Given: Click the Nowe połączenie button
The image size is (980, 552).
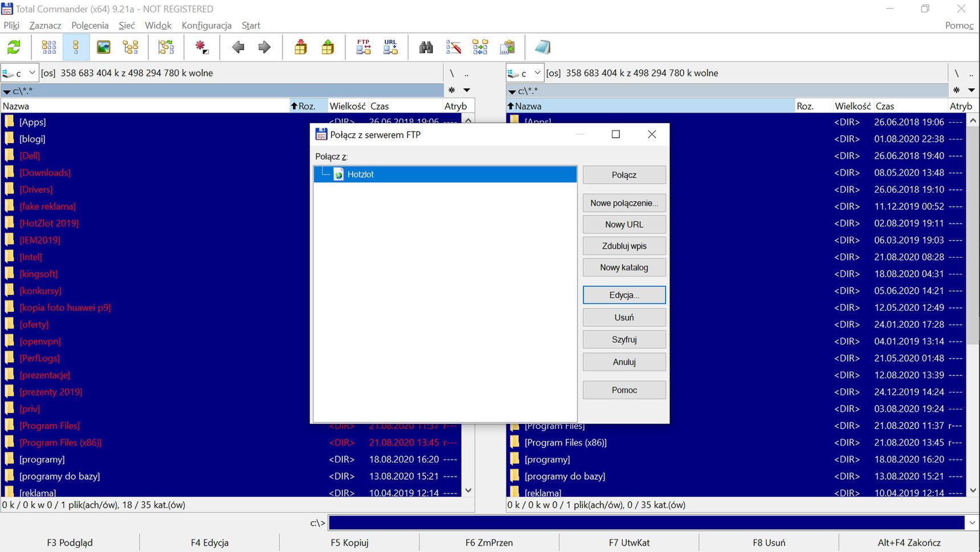Looking at the screenshot, I should point(624,203).
